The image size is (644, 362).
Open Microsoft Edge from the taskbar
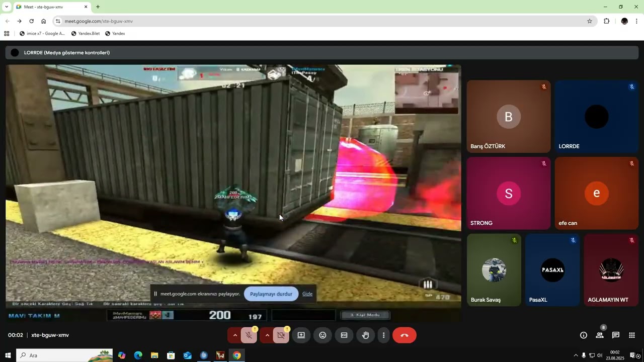(x=138, y=355)
